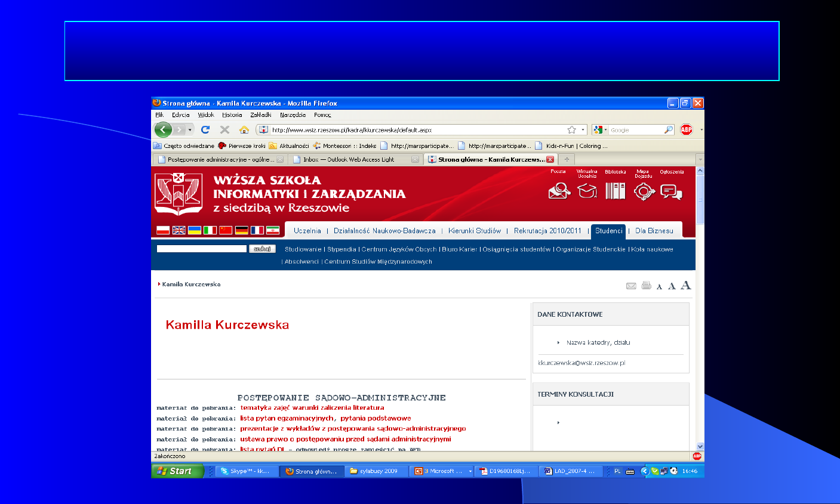Click the home icon in Firefox toolbar
The image size is (840, 504).
[244, 129]
